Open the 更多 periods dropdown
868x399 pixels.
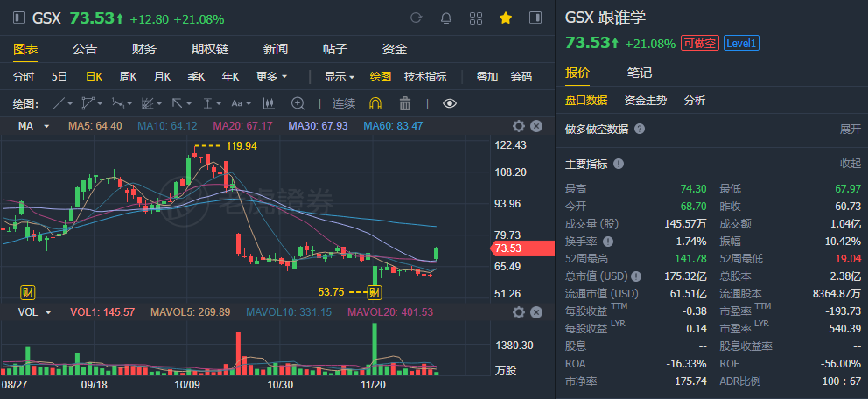pyautogui.click(x=272, y=77)
